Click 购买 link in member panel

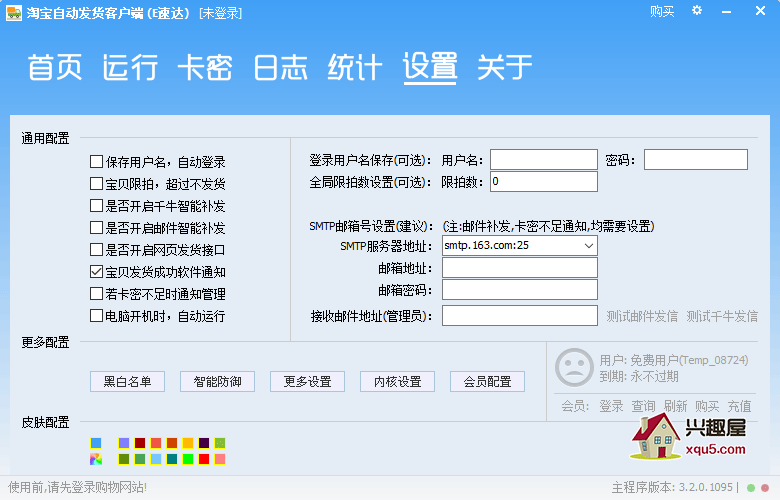[x=707, y=406]
